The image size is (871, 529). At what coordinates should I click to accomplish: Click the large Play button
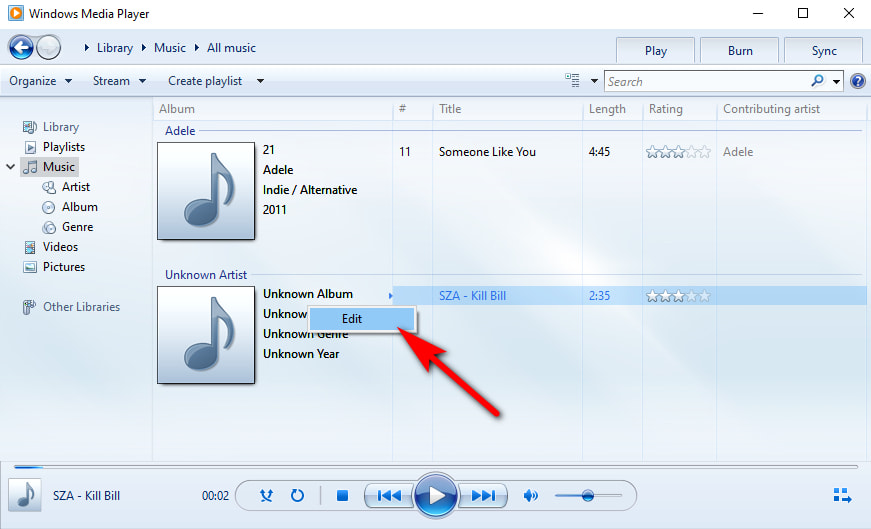click(x=436, y=495)
